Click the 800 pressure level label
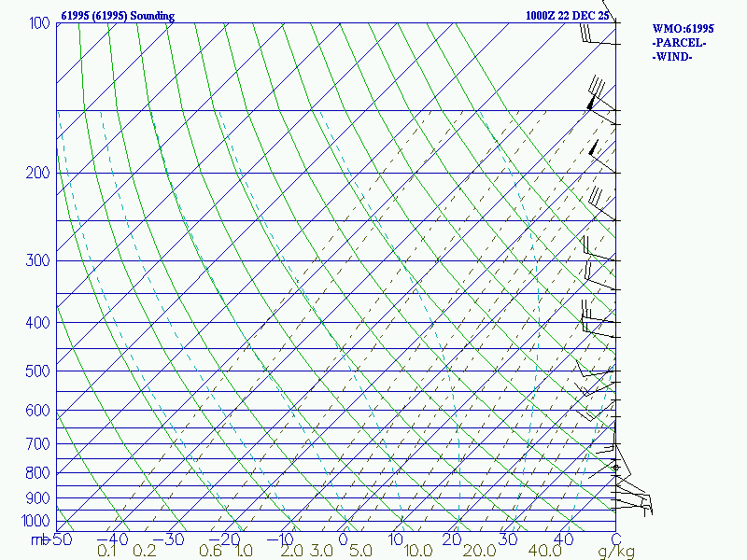The width and height of the screenshot is (747, 560). pos(37,473)
